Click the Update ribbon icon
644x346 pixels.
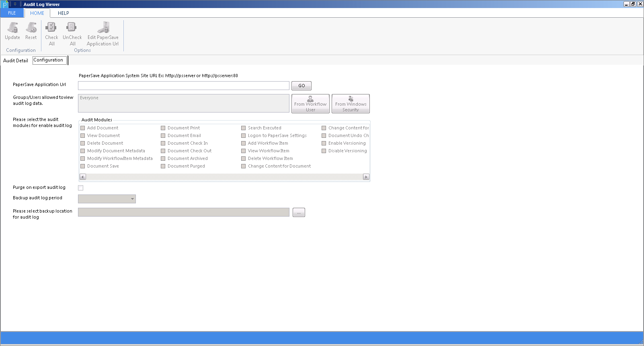click(x=12, y=31)
